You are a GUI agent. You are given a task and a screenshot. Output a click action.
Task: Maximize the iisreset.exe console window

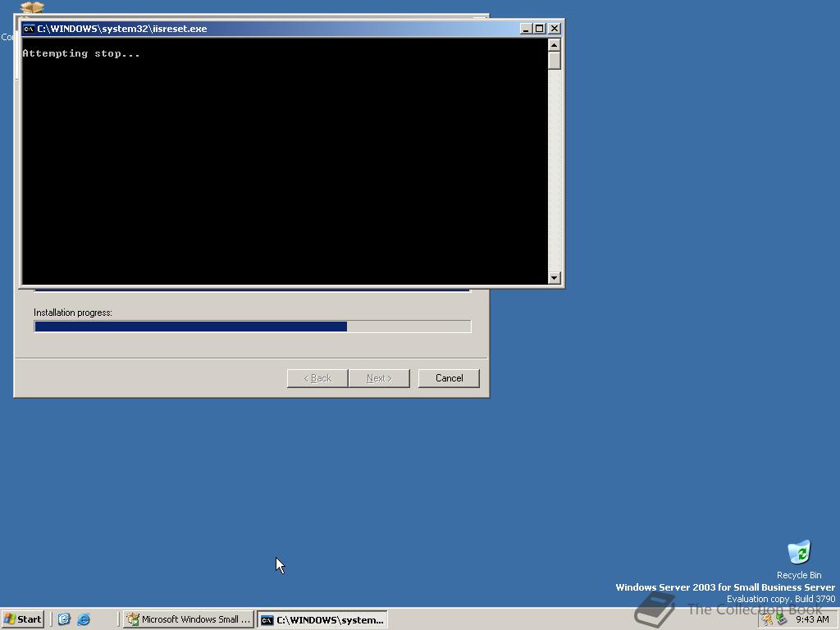tap(540, 29)
